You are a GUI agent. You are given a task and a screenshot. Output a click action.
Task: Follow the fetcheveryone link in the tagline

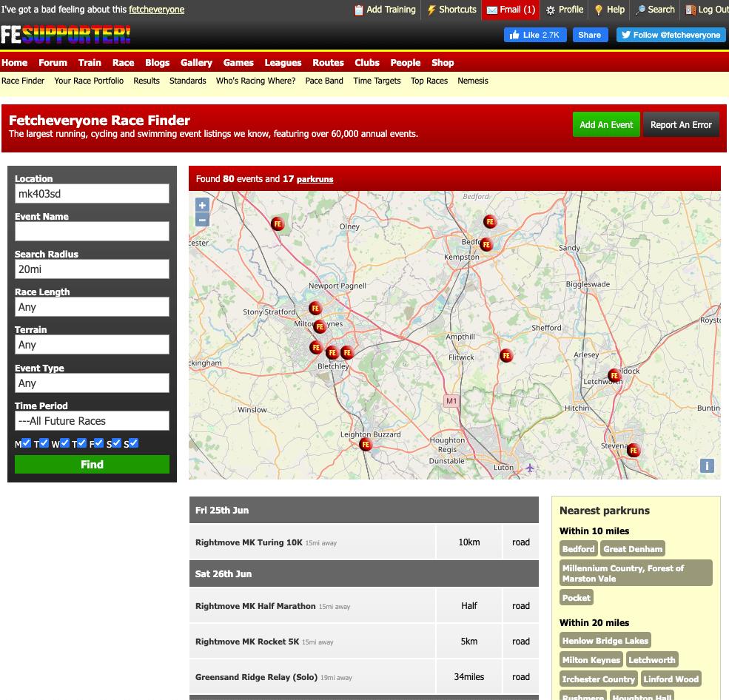click(157, 10)
